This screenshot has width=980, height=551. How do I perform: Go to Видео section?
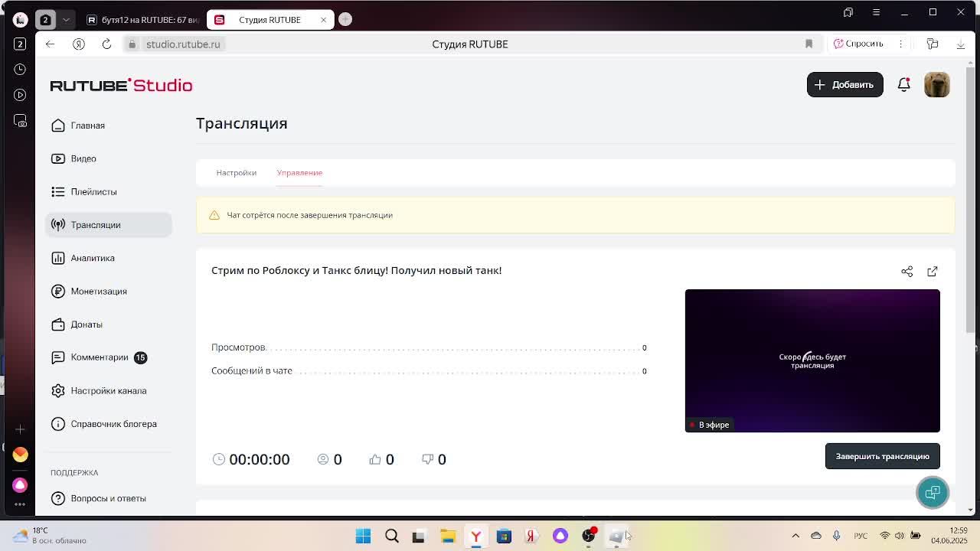point(83,158)
